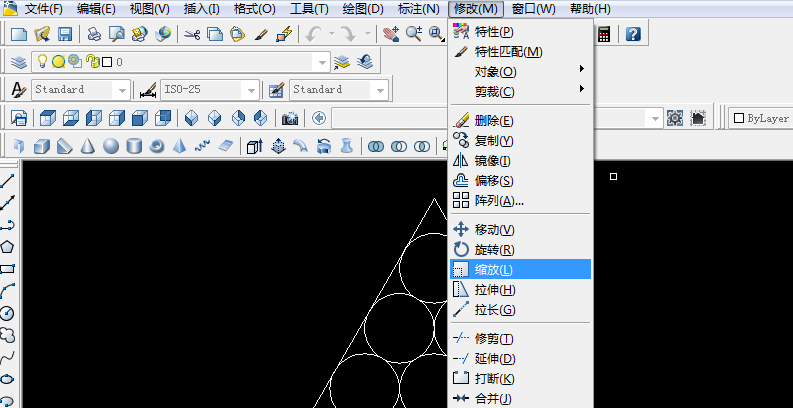Open the 标注(N) menu
The image size is (793, 408).
click(x=419, y=9)
